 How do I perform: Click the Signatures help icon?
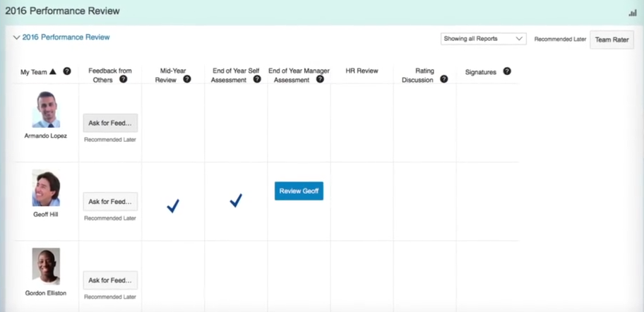[x=507, y=71]
